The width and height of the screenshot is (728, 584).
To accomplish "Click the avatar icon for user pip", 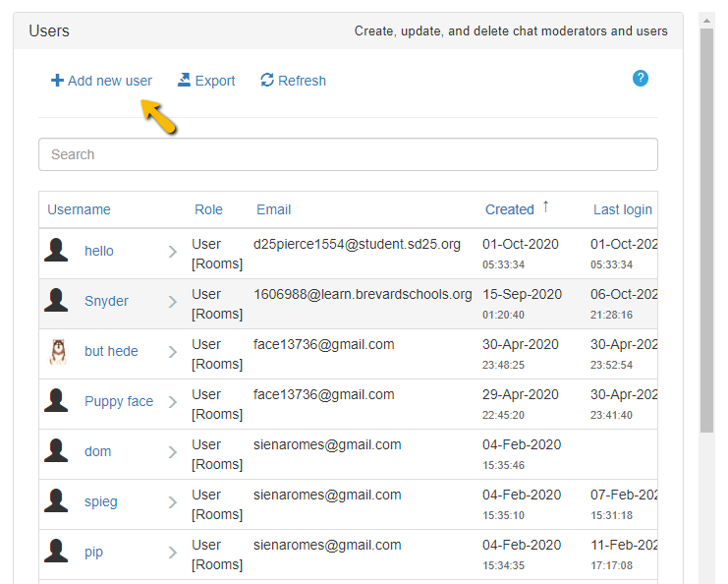I will click(57, 553).
